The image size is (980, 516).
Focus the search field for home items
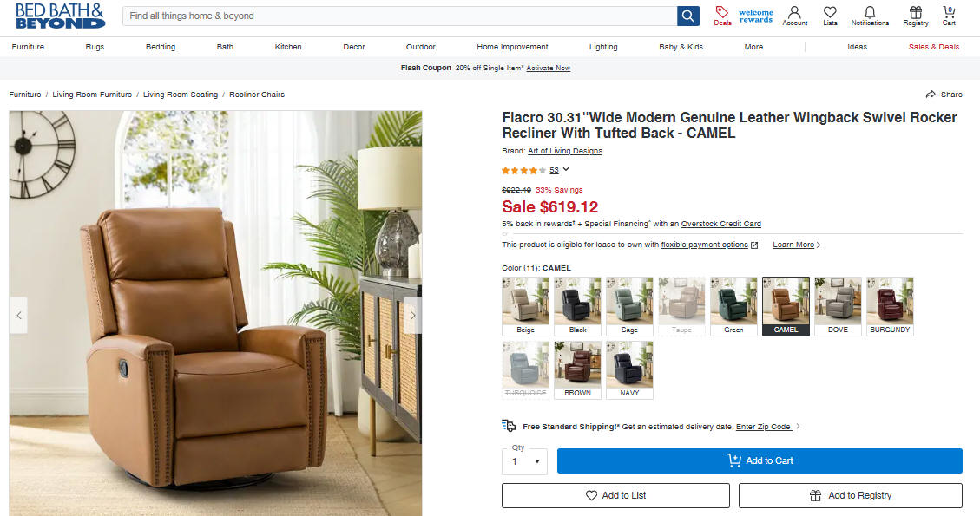(400, 16)
